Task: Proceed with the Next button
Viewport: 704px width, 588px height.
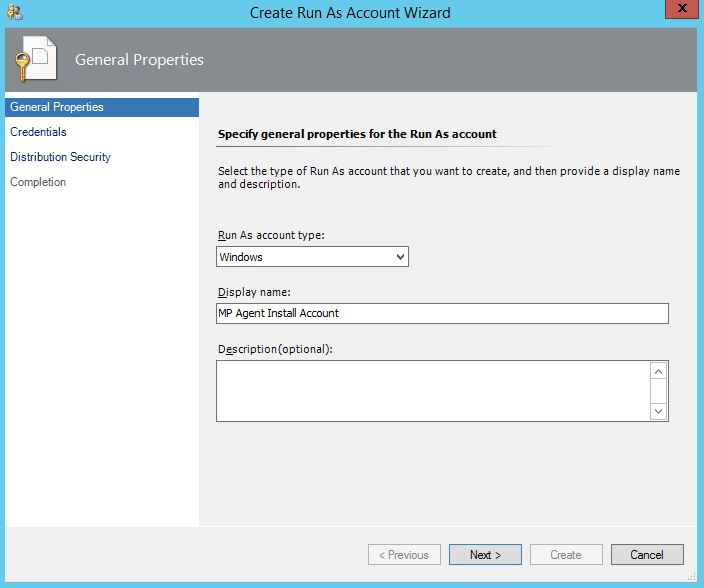Action: coord(485,554)
